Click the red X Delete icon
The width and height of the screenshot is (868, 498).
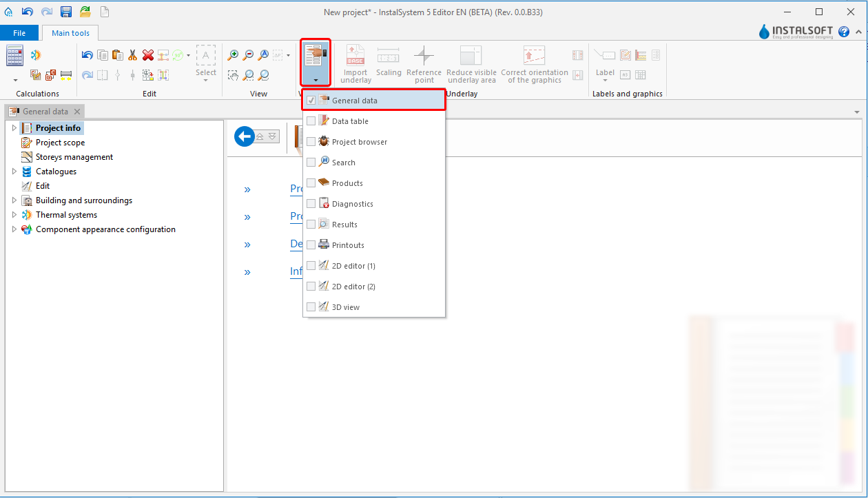pyautogui.click(x=147, y=55)
